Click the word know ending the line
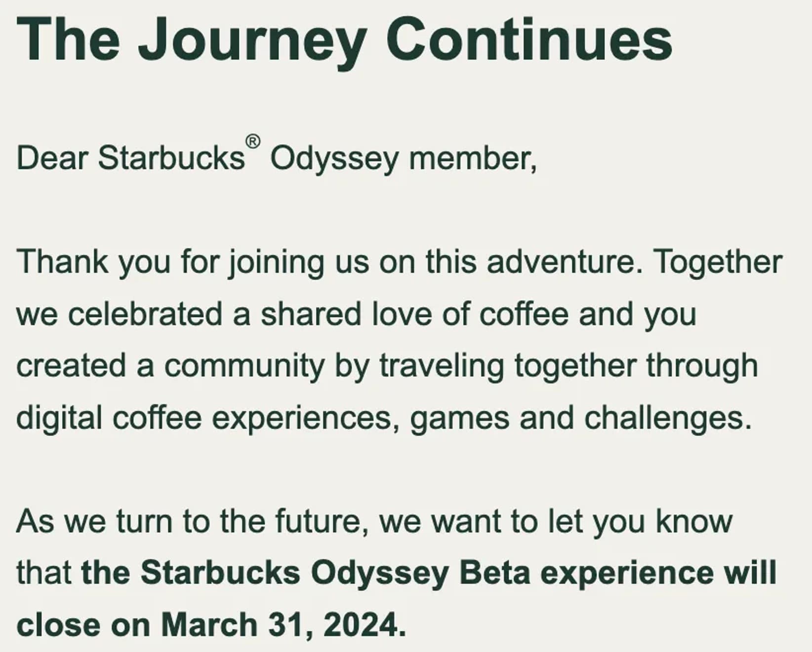Viewport: 812px width, 652px height. (694, 522)
